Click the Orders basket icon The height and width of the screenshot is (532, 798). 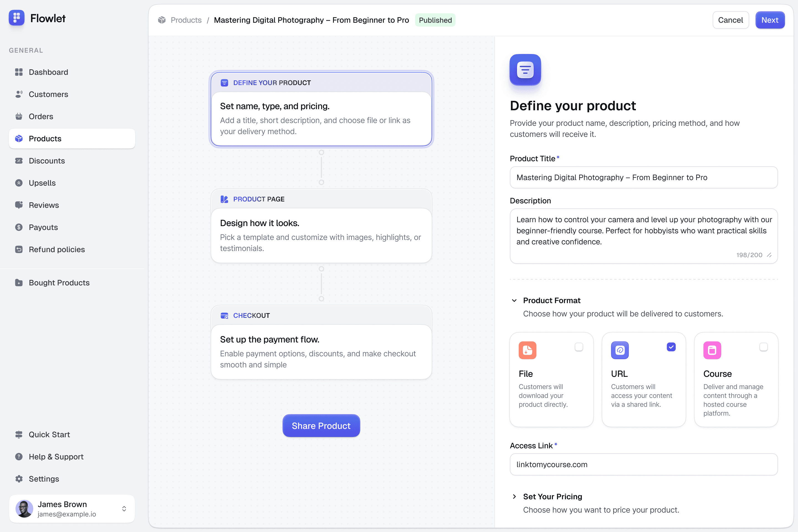19,116
